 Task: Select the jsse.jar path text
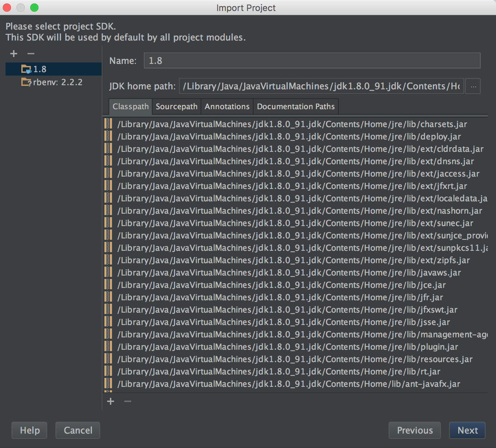(283, 322)
